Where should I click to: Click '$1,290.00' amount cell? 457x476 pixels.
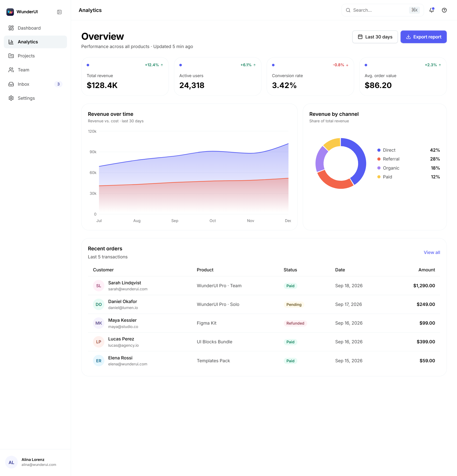[x=424, y=286]
